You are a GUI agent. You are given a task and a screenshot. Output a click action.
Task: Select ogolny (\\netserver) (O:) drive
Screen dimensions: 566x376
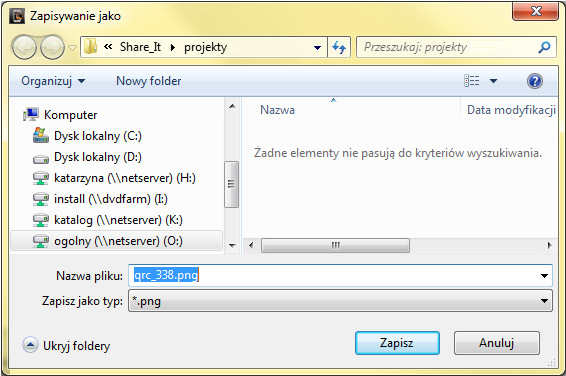(118, 241)
